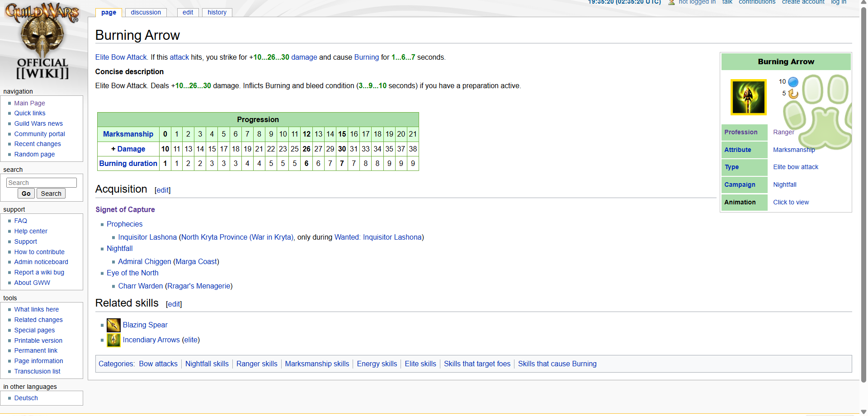Click the create account link

coord(803,2)
